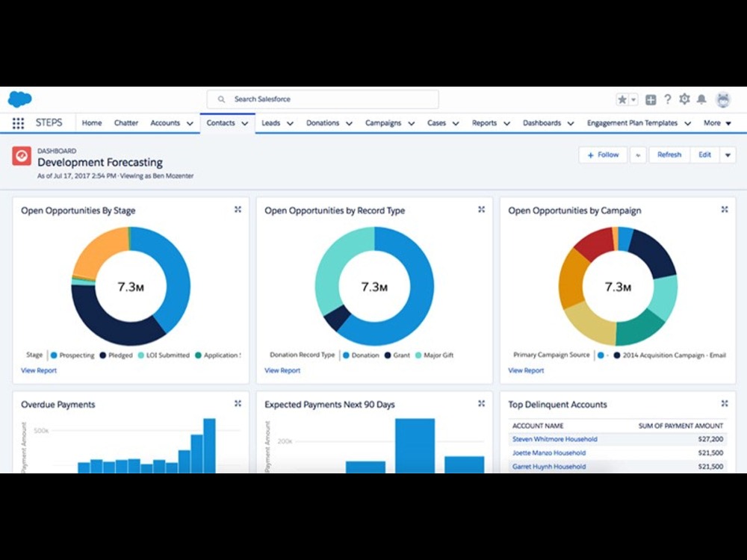Click the Major Gift legend dot
Screen dimensions: 747x560
click(418, 355)
